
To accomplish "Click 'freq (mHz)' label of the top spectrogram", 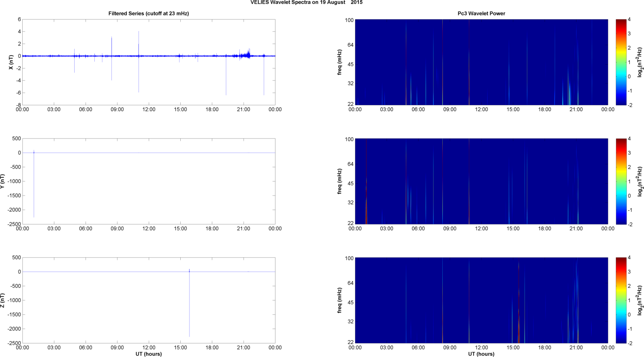I will tap(340, 62).
